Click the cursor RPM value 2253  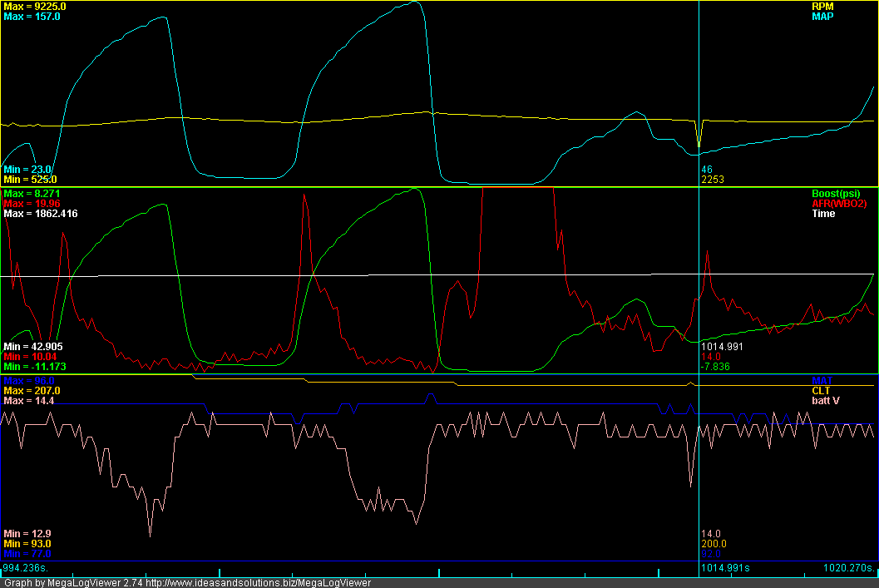pos(713,180)
